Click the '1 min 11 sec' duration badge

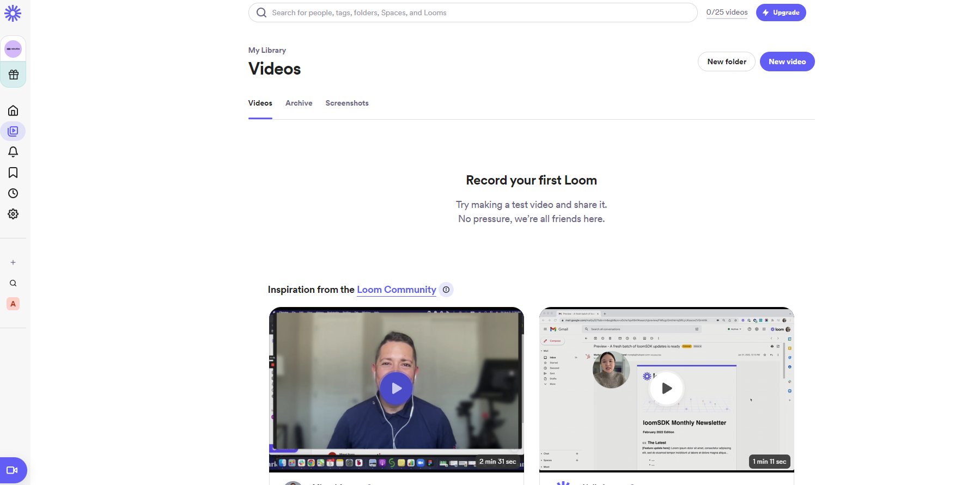point(769,462)
